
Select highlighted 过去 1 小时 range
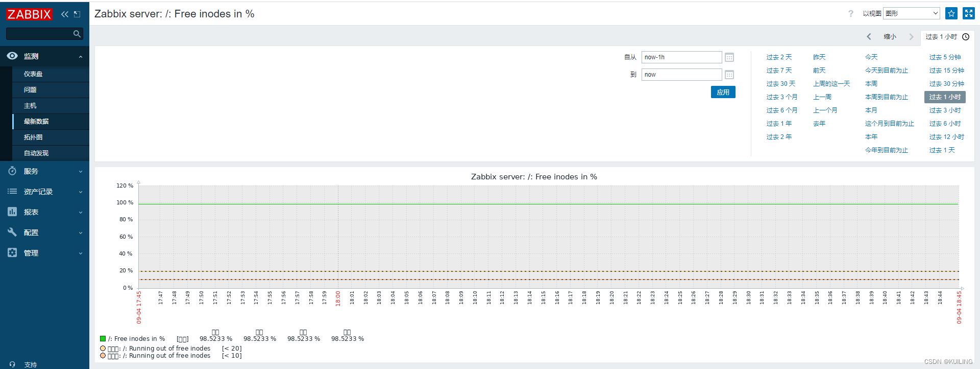[x=945, y=97]
